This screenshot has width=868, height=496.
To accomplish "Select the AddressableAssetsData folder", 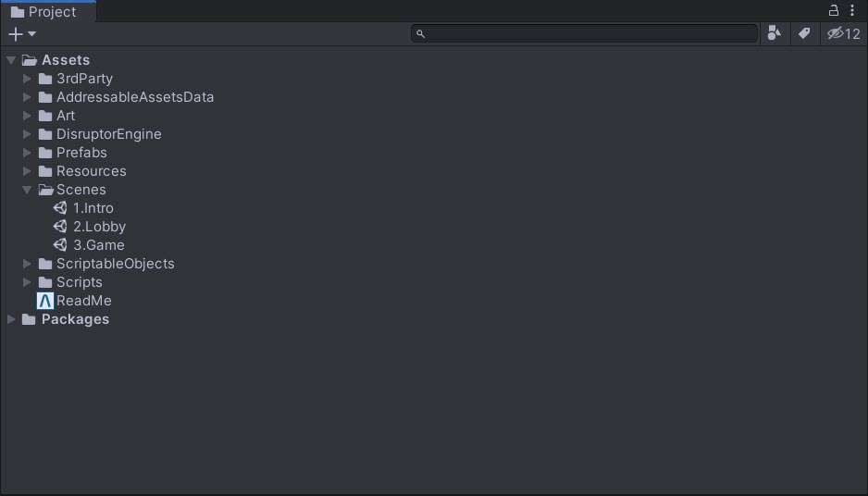I will pyautogui.click(x=134, y=97).
